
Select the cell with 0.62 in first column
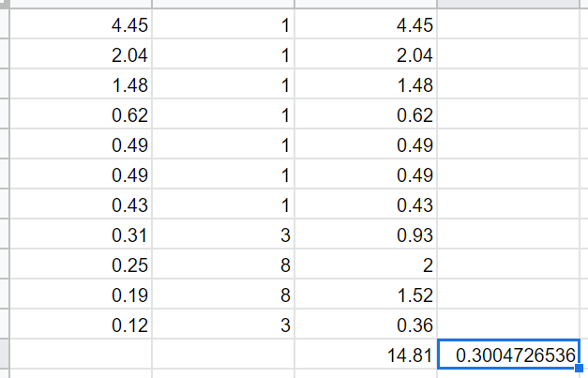point(81,114)
